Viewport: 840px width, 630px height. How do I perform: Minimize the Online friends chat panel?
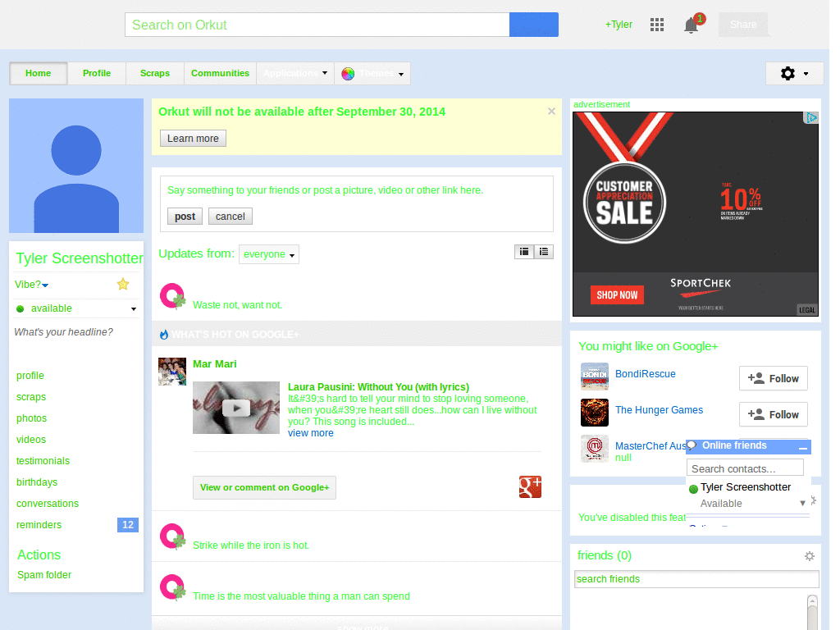point(802,447)
